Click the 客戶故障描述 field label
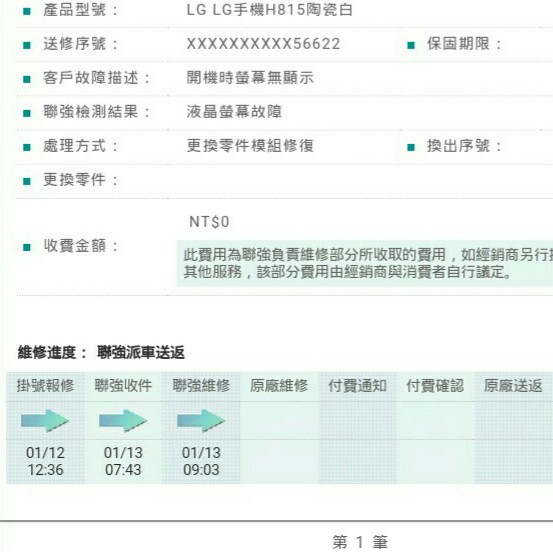The image size is (553, 552). tap(96, 78)
